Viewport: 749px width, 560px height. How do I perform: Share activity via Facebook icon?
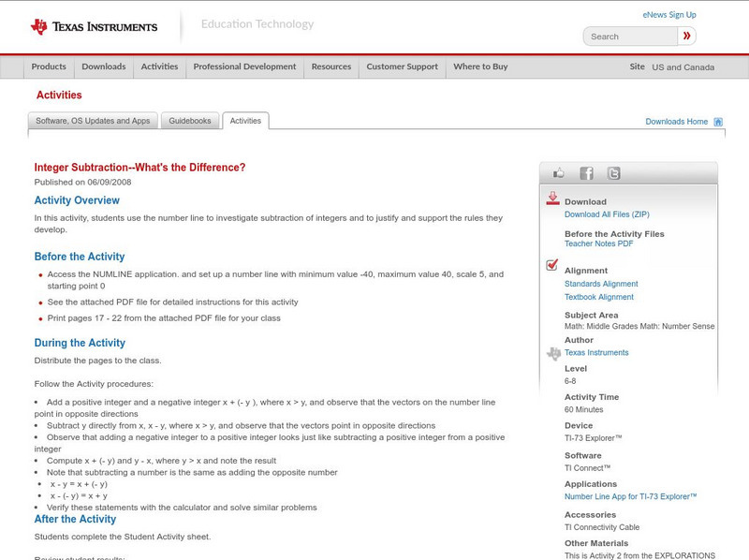586,173
